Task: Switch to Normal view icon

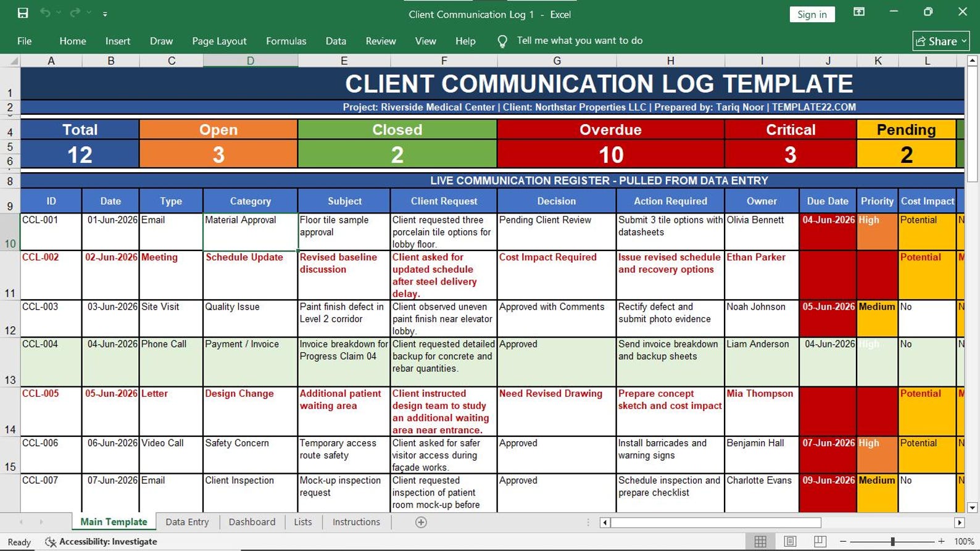Action: pyautogui.click(x=760, y=541)
